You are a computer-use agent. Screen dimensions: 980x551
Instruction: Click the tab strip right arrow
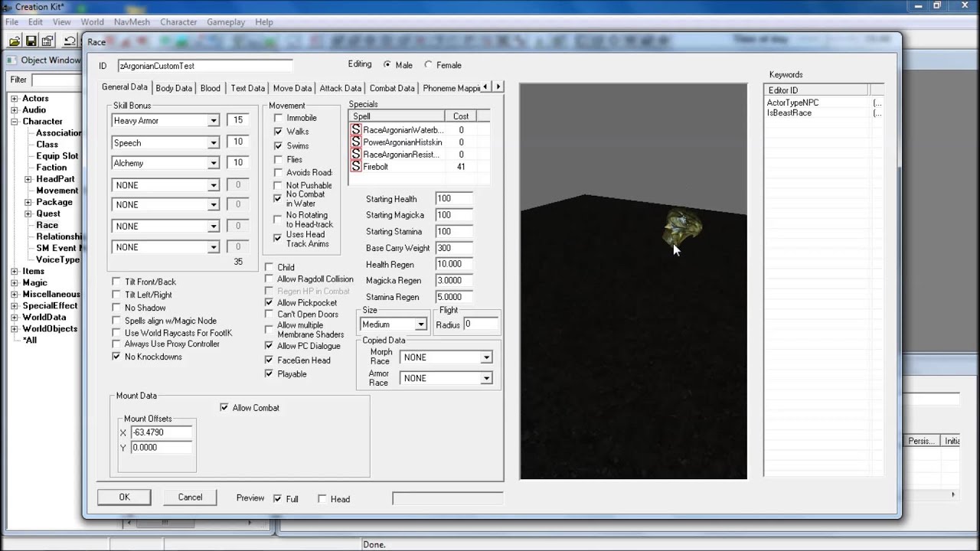(x=498, y=87)
